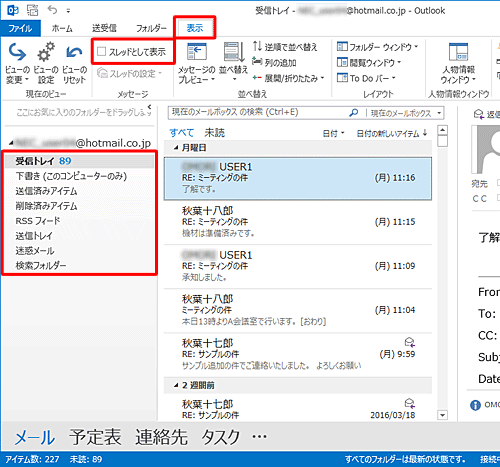Open 秋葉十八郎 ミーティングの件 message at 11:04
The image size is (500, 467).
tap(298, 311)
